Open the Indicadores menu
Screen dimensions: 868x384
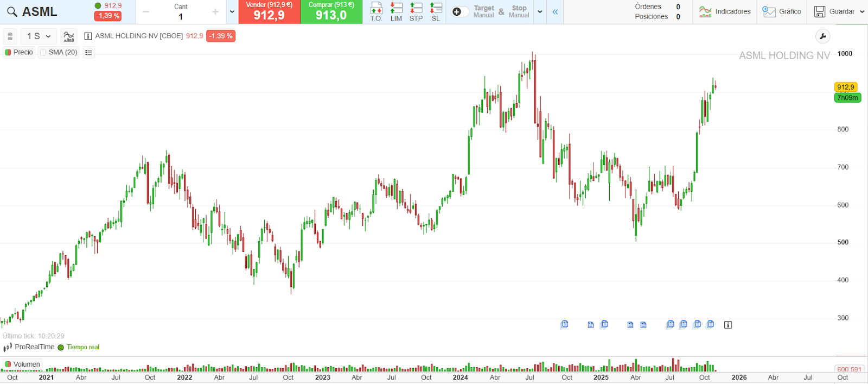(x=725, y=11)
